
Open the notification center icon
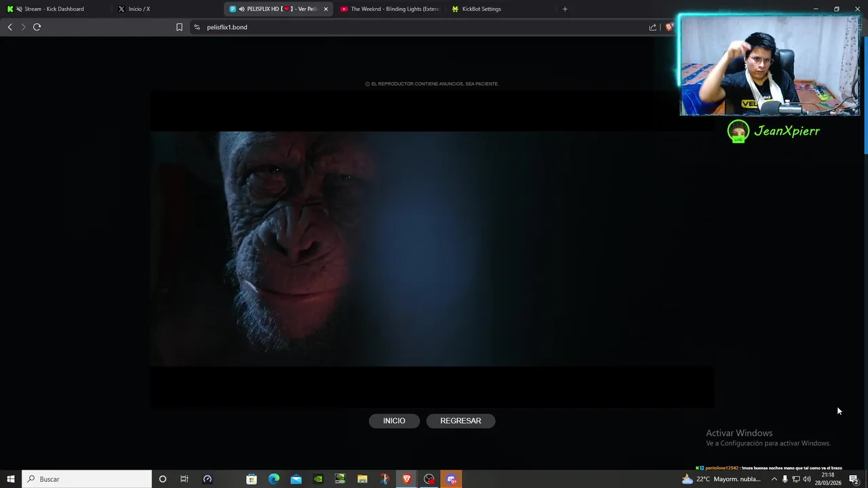coord(854,479)
